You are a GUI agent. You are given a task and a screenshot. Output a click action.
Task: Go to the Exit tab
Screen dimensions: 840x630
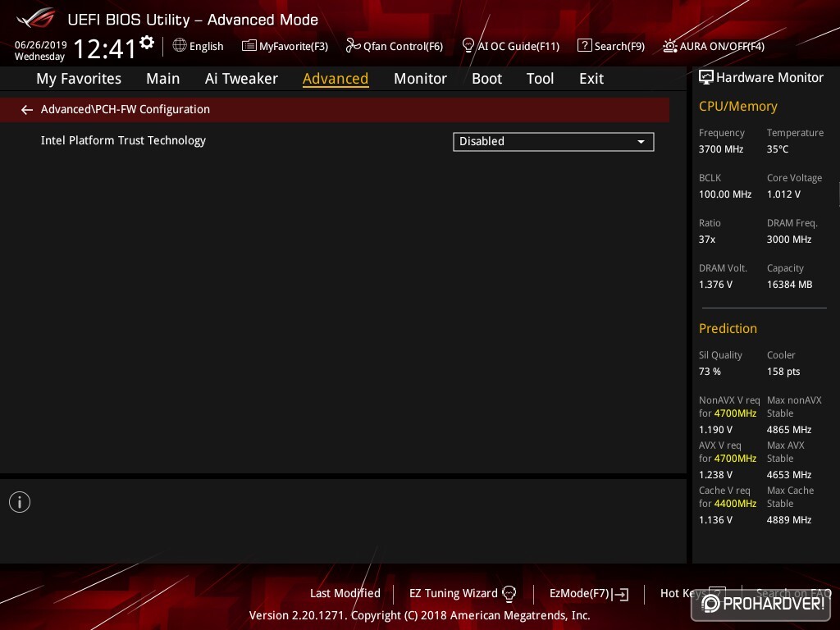[x=591, y=79]
